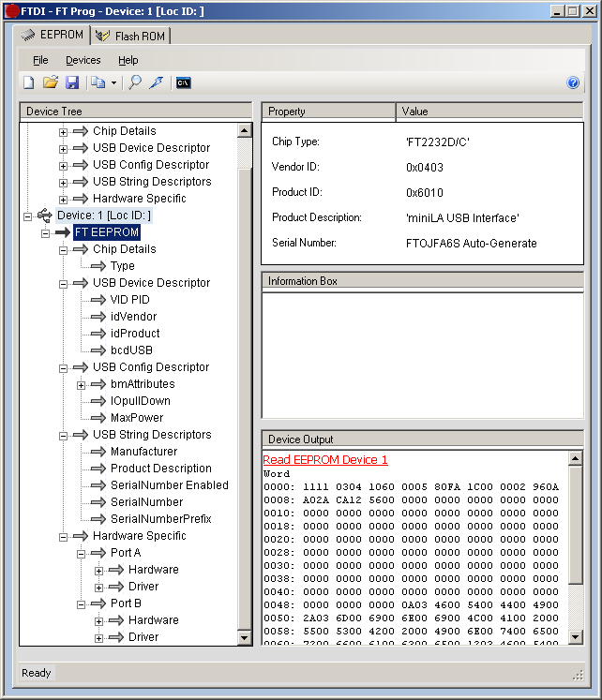Select the SerialNumberPrefix tree item
602x700 pixels.
(x=160, y=519)
